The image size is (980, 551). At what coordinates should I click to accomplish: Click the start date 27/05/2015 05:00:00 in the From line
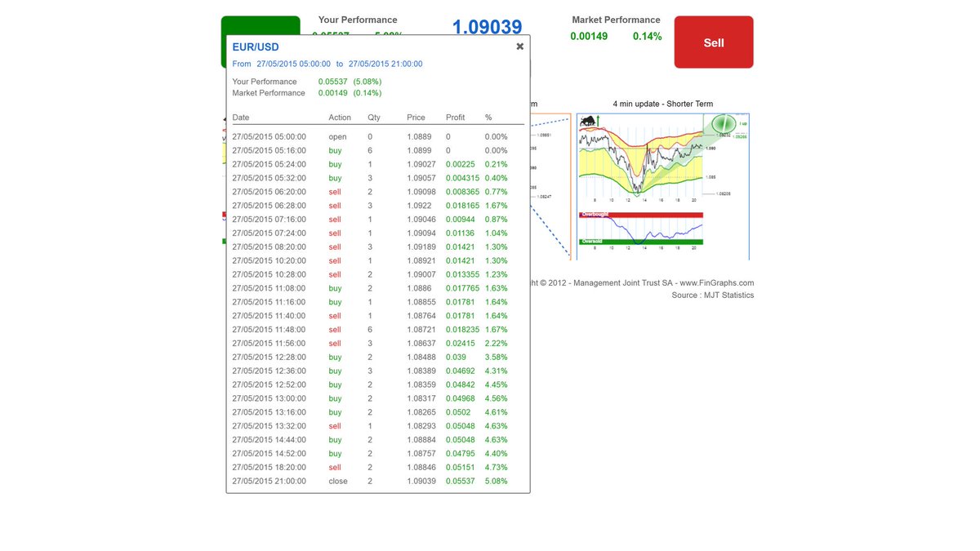(294, 64)
